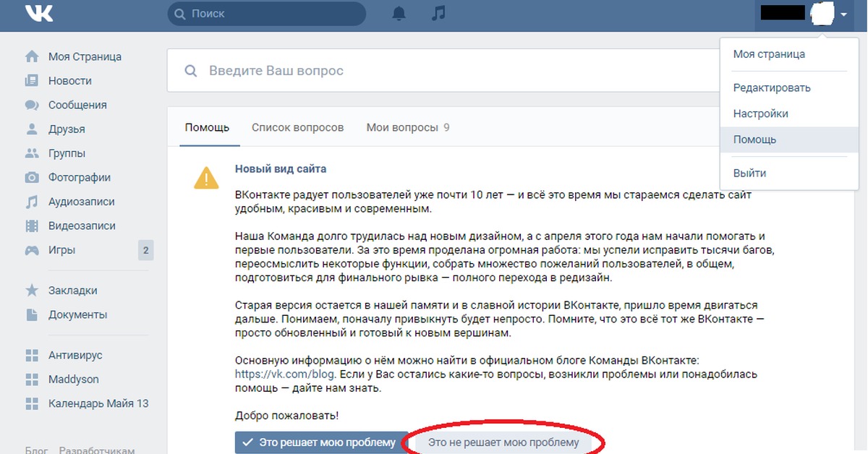Open Аудиозаписи in the sidebar
This screenshot has height=454, width=868.
82,202
